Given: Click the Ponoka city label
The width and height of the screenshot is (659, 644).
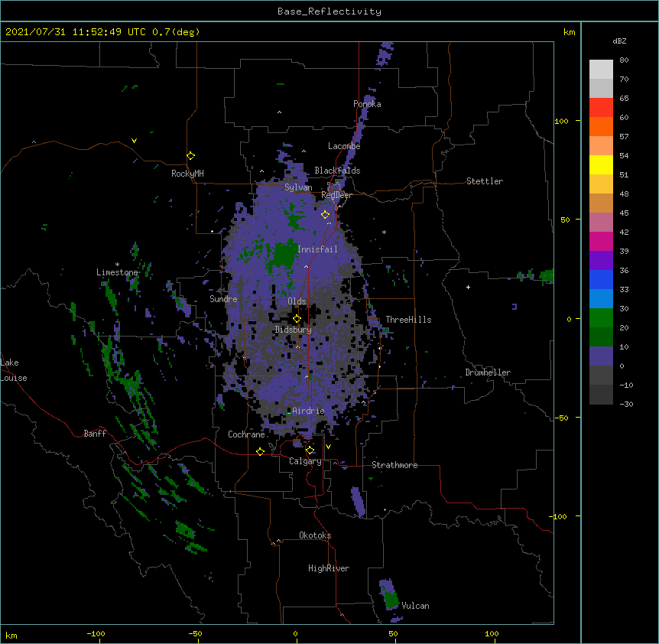Looking at the screenshot, I should pyautogui.click(x=367, y=104).
